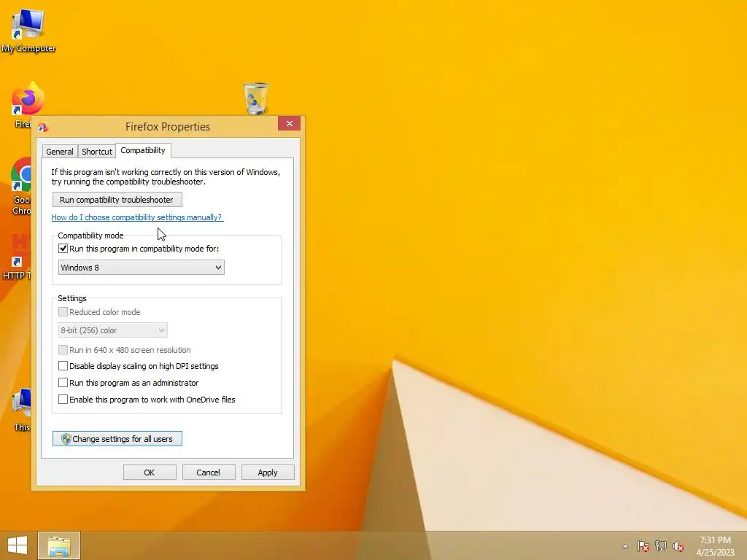The image size is (747, 560).
Task: Close the Firefox Properties dialog
Action: 289,124
